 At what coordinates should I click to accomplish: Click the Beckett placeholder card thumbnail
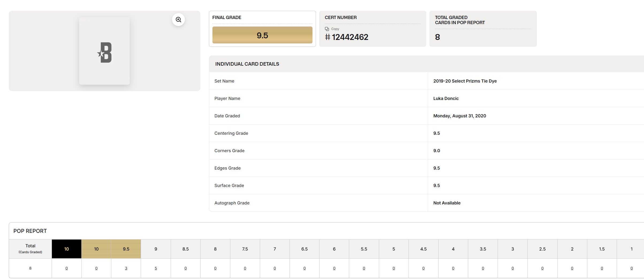tap(104, 51)
